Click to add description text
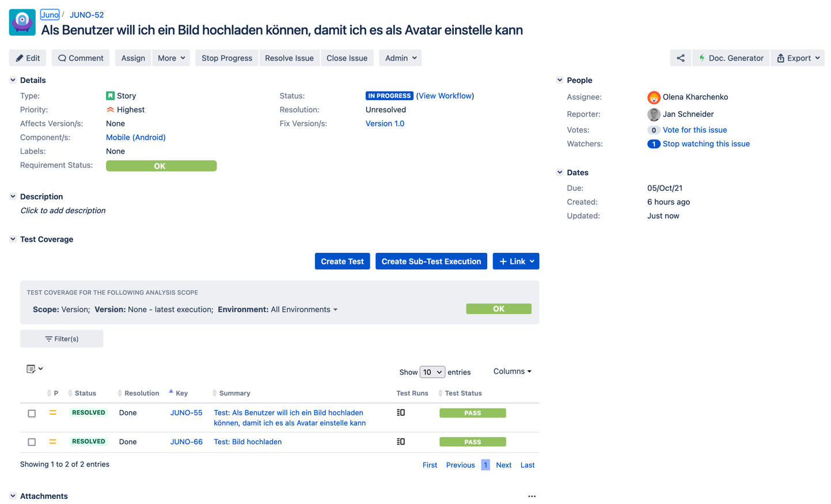Viewport: 831px width, 504px height. [x=63, y=211]
